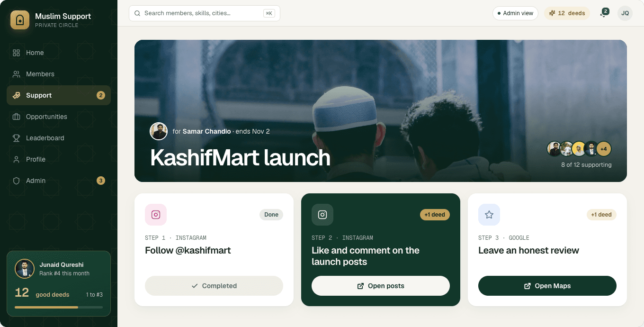Click the Open Maps button

547,286
